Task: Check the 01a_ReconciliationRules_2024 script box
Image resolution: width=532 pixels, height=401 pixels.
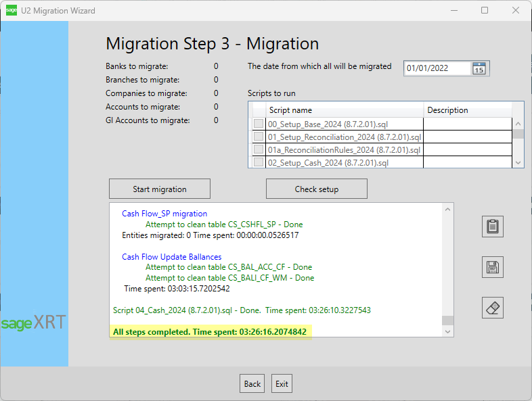Action: tap(259, 149)
